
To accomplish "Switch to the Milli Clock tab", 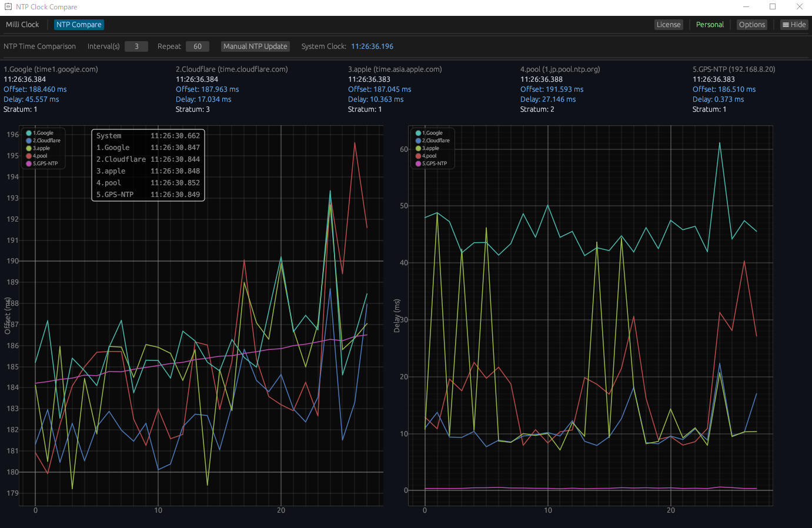I will coord(22,25).
